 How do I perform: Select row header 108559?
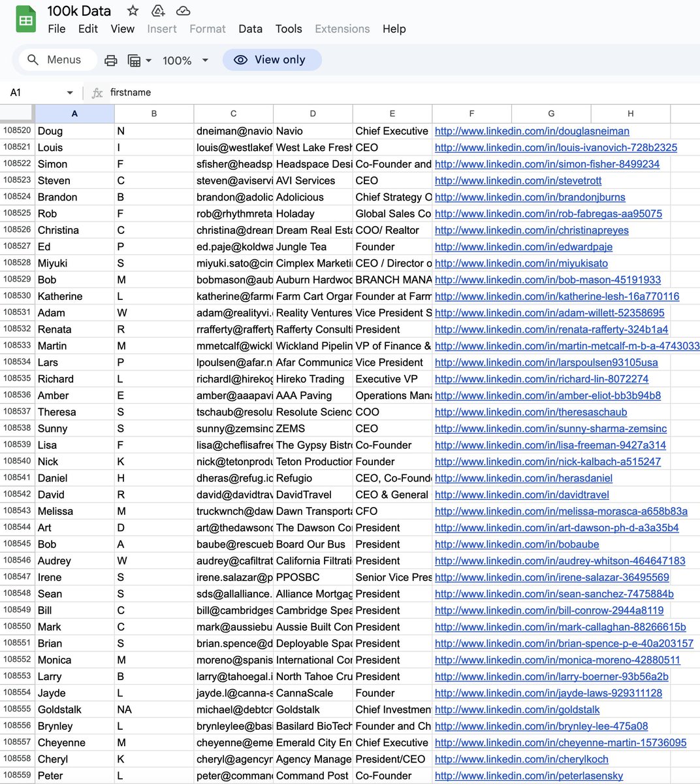(17, 776)
